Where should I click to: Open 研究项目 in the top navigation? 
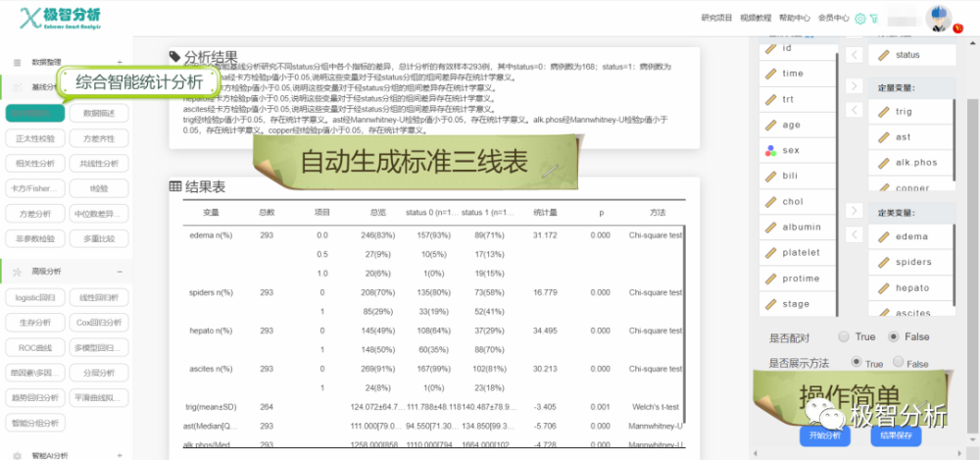coord(716,19)
